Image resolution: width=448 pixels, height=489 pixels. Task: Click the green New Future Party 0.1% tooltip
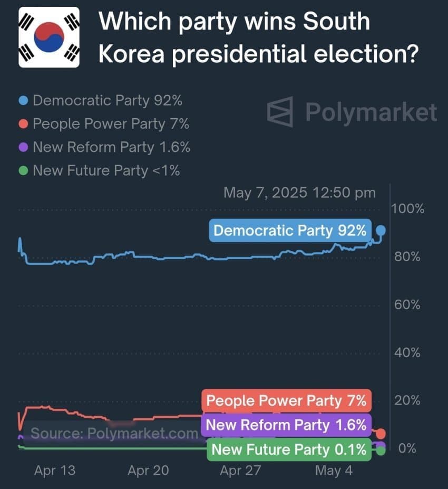289,449
